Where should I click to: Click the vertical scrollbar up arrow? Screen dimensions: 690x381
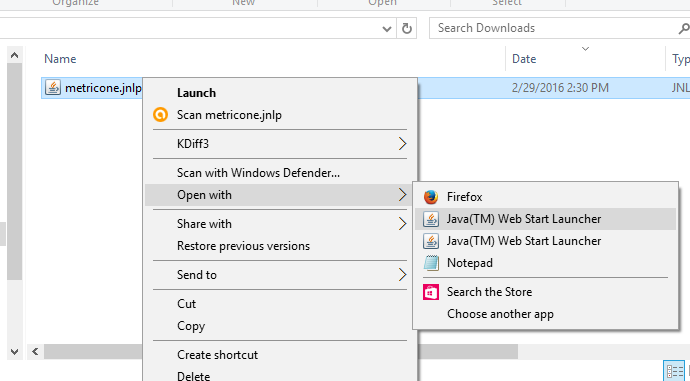click(x=15, y=55)
